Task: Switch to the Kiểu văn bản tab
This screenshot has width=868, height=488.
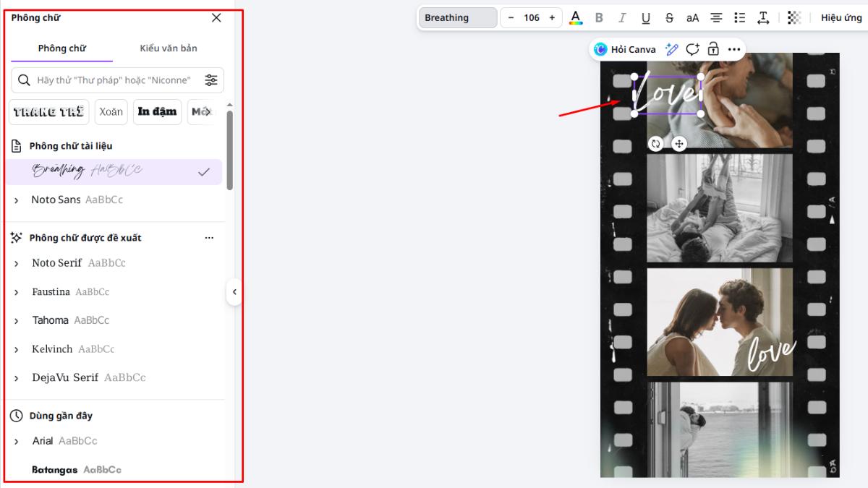Action: [168, 48]
